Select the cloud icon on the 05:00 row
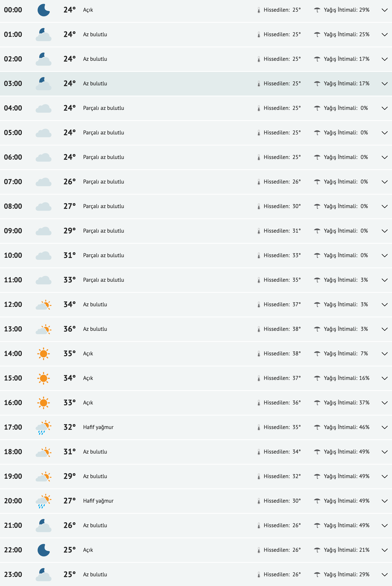The image size is (392, 586). [x=44, y=132]
